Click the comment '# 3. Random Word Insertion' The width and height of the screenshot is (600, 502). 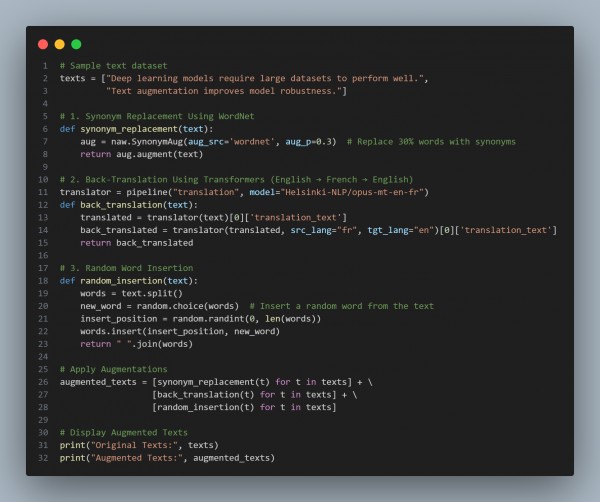[x=126, y=268]
